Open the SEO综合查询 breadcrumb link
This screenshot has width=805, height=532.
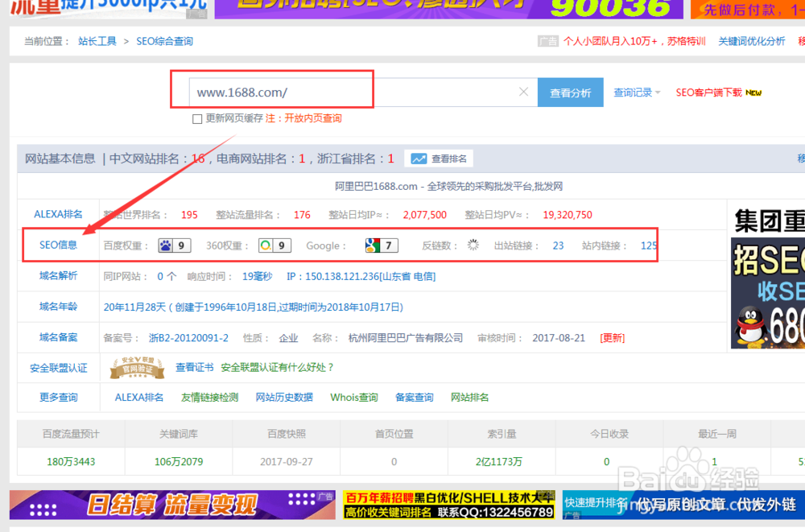(x=164, y=41)
